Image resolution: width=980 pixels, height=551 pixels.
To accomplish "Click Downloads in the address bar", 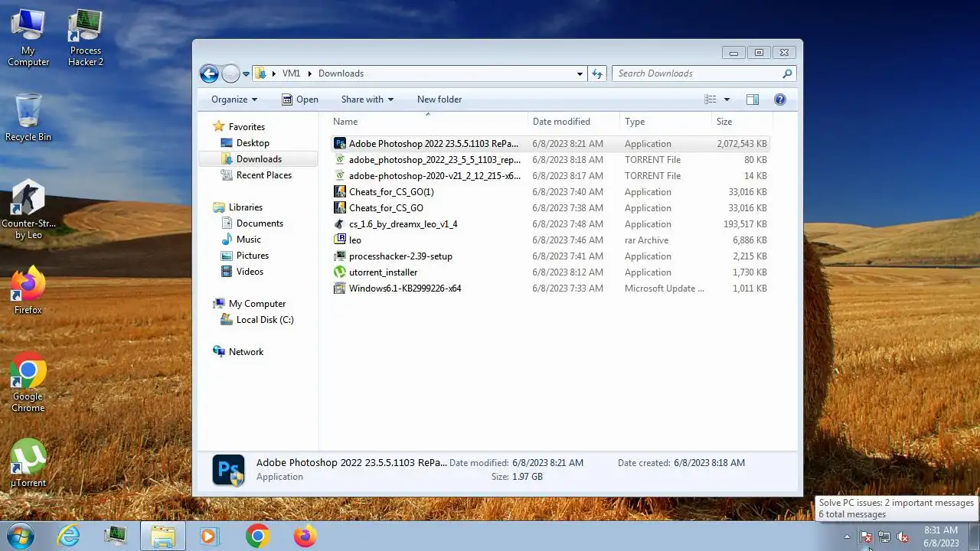I will pos(341,73).
